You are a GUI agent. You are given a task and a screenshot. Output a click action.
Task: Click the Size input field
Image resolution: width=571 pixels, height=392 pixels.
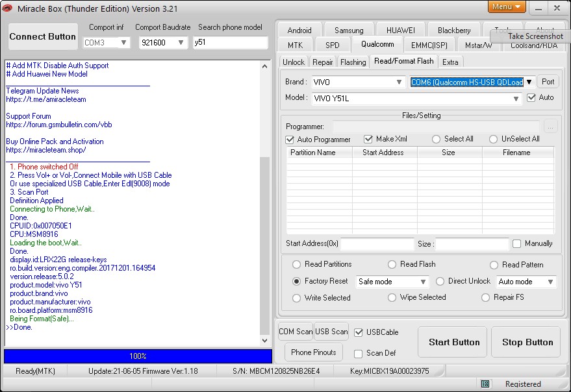[472, 243]
